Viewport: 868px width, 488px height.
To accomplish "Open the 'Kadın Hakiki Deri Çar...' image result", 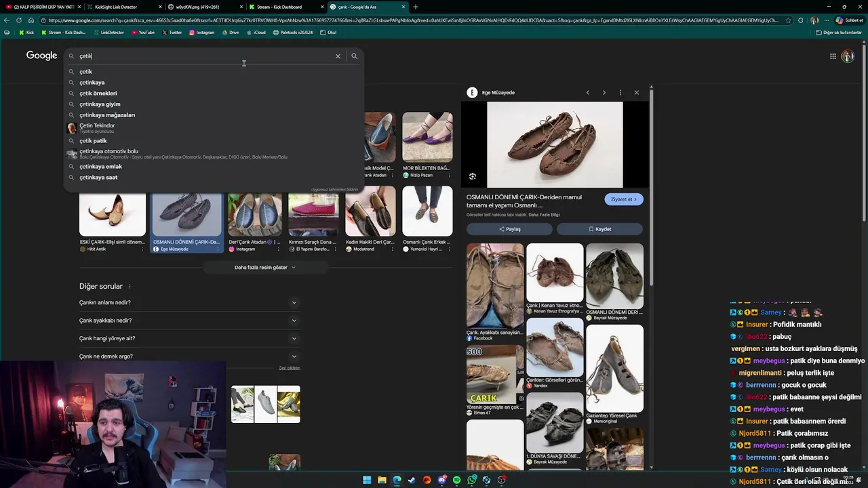I will 370,219.
